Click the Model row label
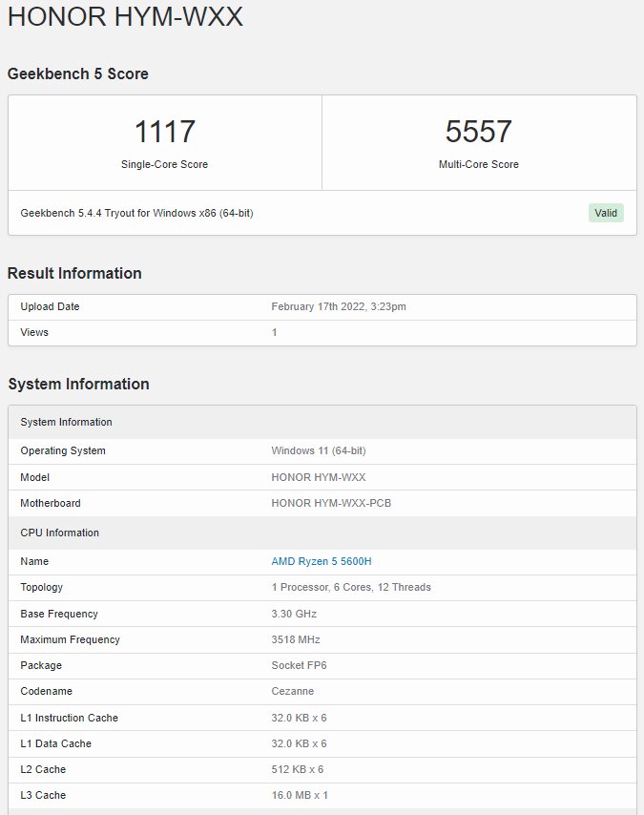Viewport: 644px width, 815px height. pyautogui.click(x=35, y=477)
